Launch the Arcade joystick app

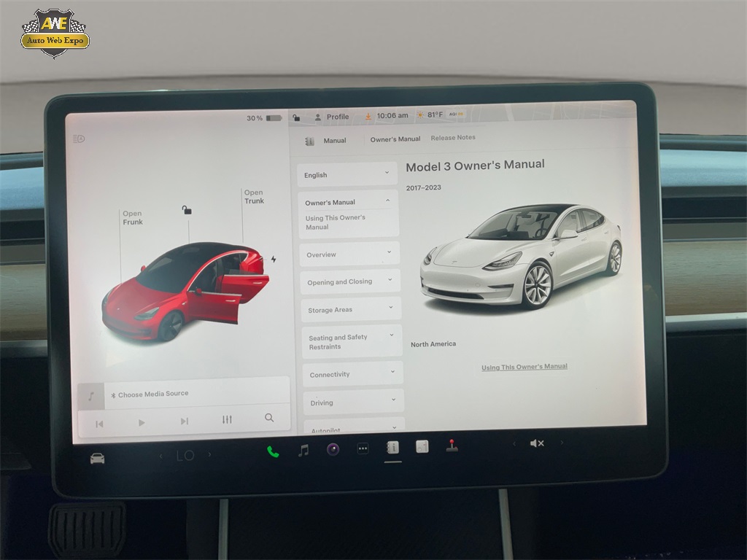coord(452,446)
